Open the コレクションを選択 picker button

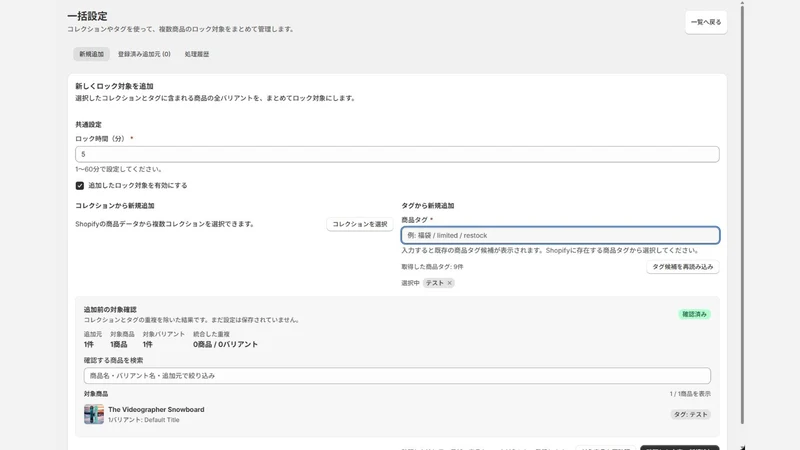[360, 224]
